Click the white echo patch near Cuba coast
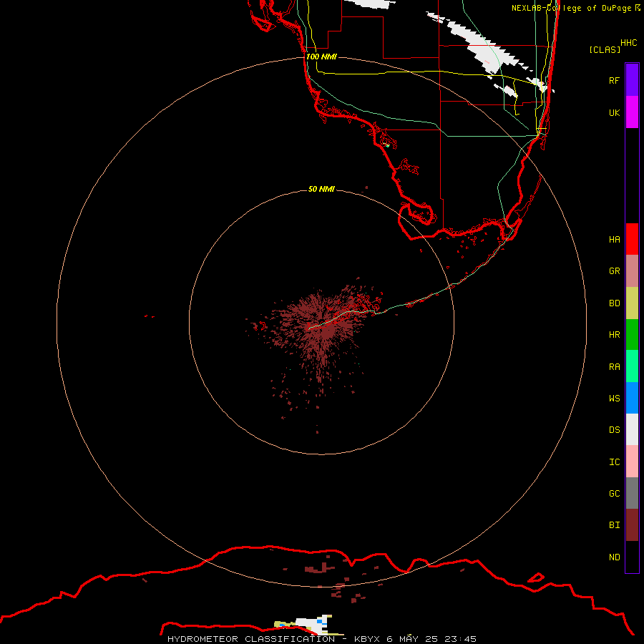The height and width of the screenshot is (644, 644). [314, 624]
